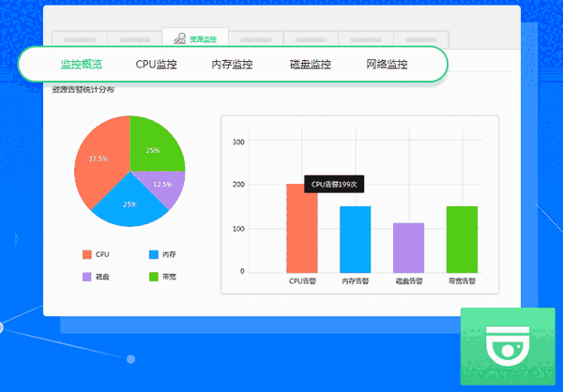Go to the 磁盘监控 tab
The width and height of the screenshot is (563, 392).
pyautogui.click(x=311, y=65)
